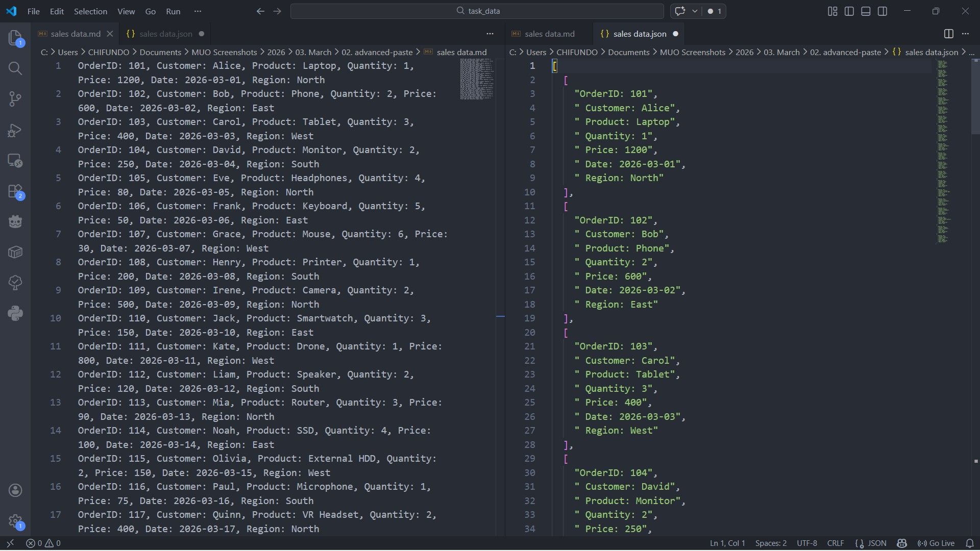Open the Selection menu
The height and width of the screenshot is (551, 980).
point(90,11)
